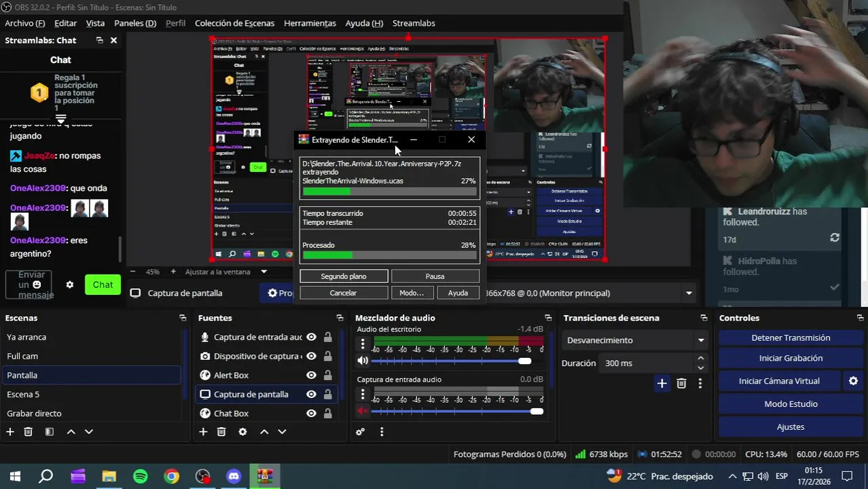Image resolution: width=868 pixels, height=489 pixels.
Task: Delete selected scene with trash icon
Action: [x=29, y=431]
